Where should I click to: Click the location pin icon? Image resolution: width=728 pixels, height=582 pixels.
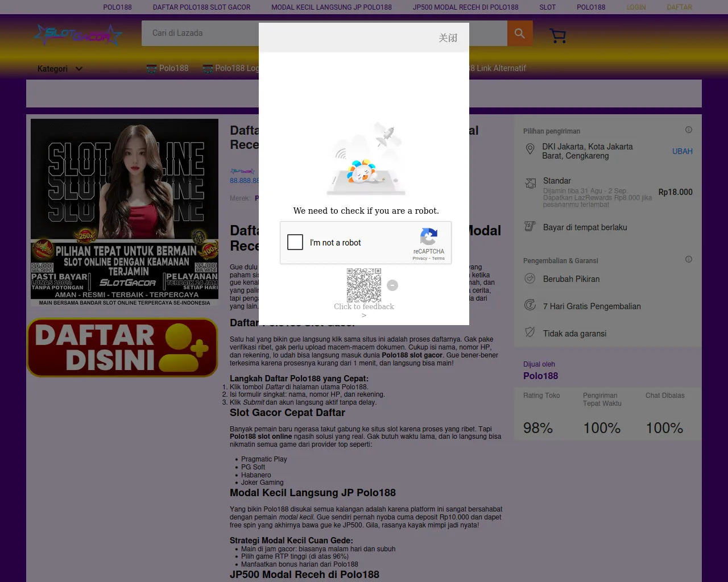point(530,149)
